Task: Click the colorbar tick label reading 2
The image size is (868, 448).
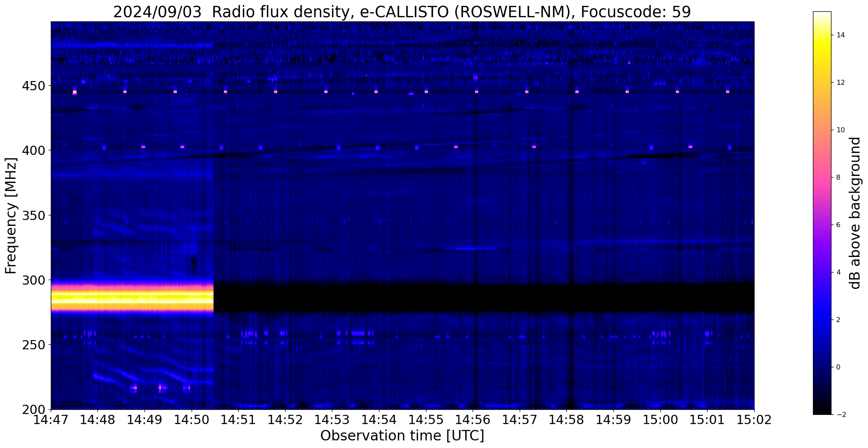Action: coord(838,320)
